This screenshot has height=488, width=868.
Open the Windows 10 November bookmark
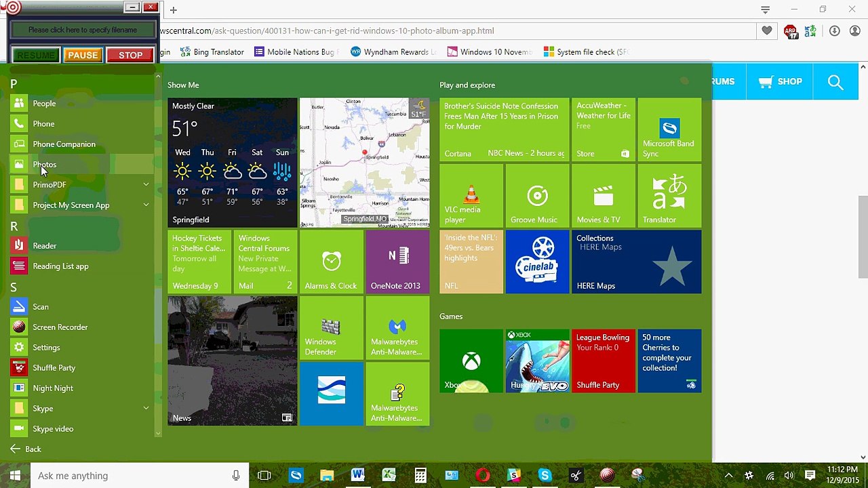coord(491,52)
